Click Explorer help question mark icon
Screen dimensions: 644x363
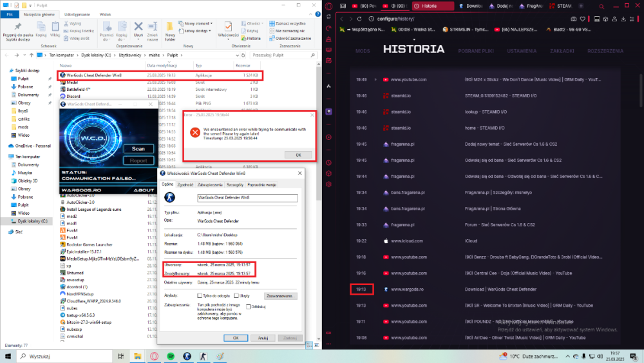[317, 14]
